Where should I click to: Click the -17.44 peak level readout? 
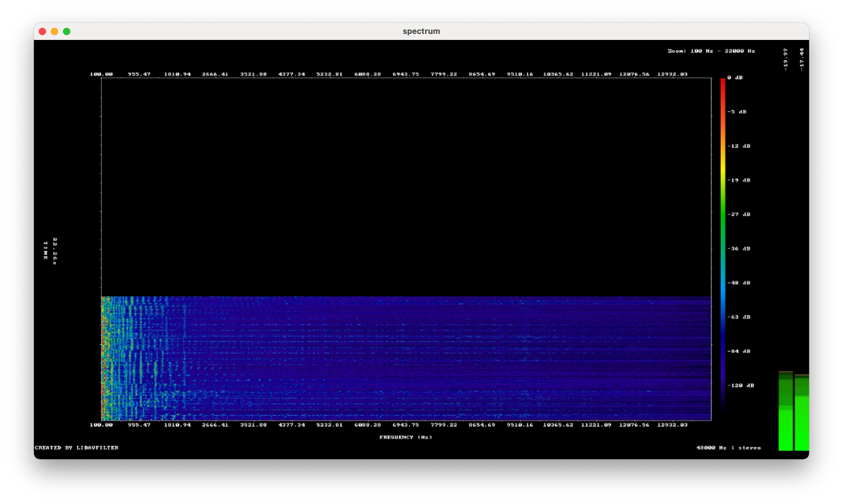coord(802,59)
